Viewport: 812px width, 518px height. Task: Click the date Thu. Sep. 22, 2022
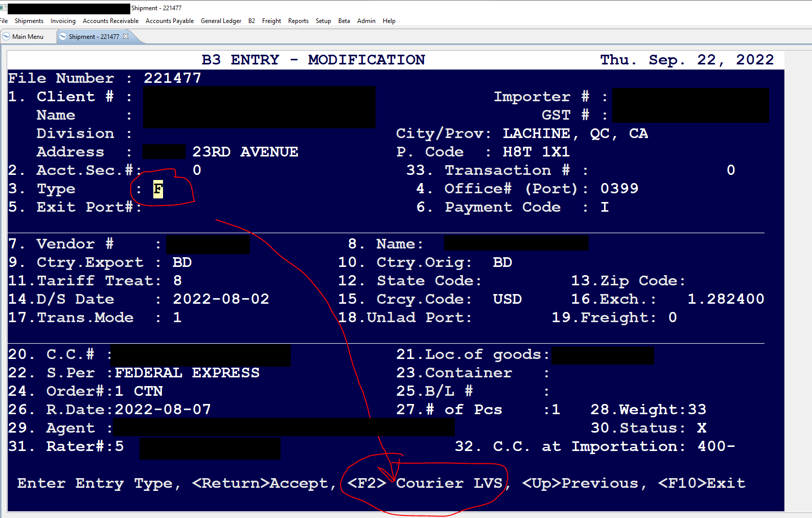687,60
